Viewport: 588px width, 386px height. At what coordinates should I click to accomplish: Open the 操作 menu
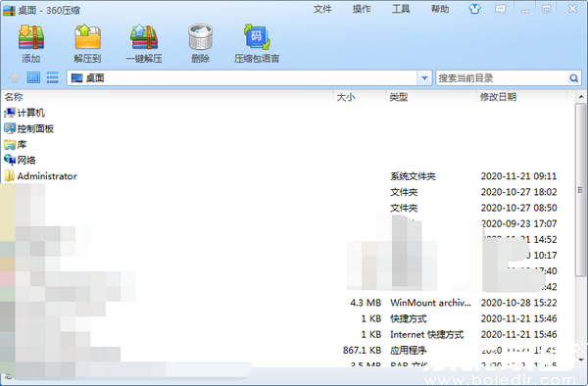coord(362,9)
